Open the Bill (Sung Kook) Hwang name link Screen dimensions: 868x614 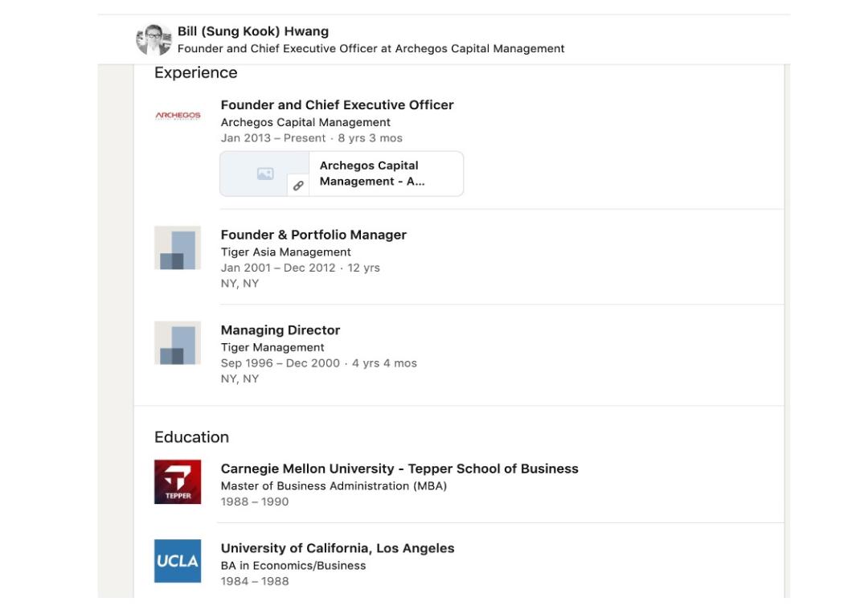pos(253,31)
